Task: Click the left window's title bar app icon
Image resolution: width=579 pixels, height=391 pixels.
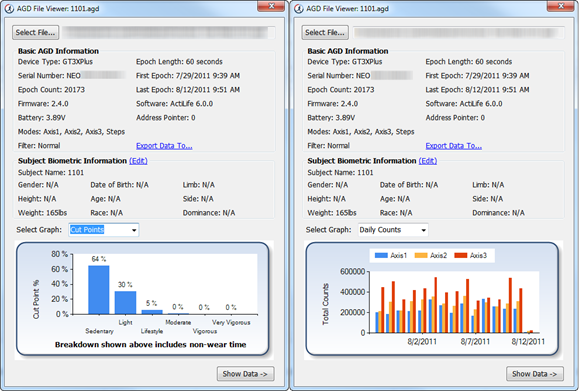Action: 9,8
